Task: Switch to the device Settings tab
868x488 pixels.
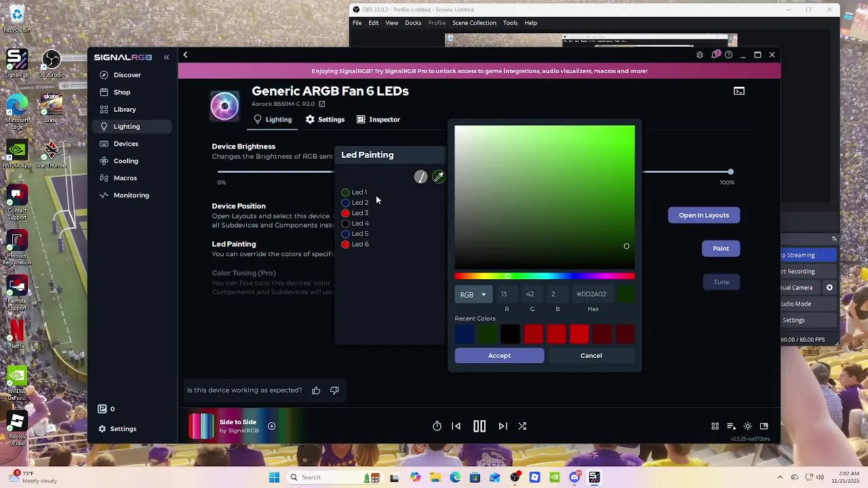Action: point(325,119)
